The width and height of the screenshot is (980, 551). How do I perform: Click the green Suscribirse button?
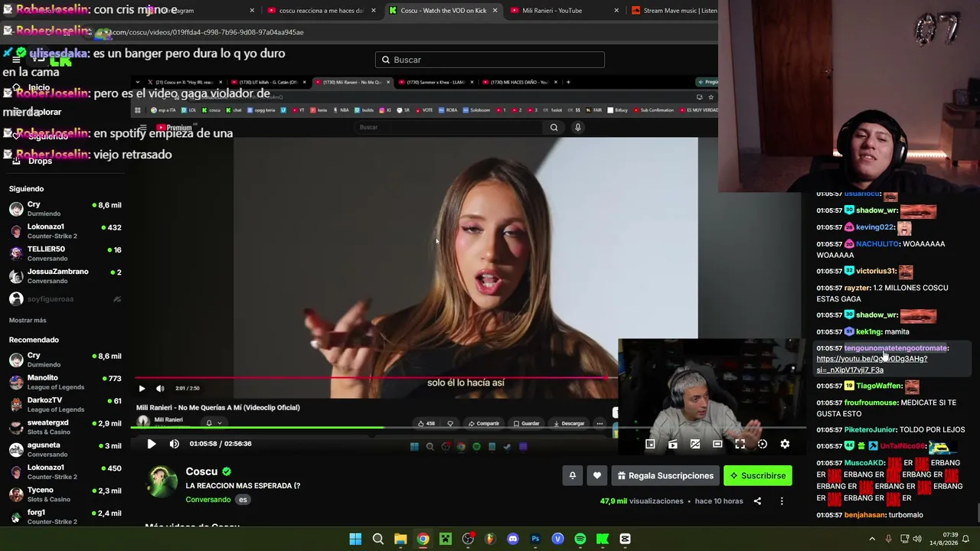(758, 476)
